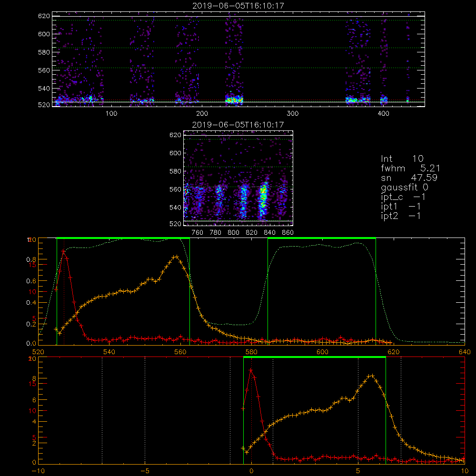Click the '0.4' y-axis label of profile plot

coord(31,303)
